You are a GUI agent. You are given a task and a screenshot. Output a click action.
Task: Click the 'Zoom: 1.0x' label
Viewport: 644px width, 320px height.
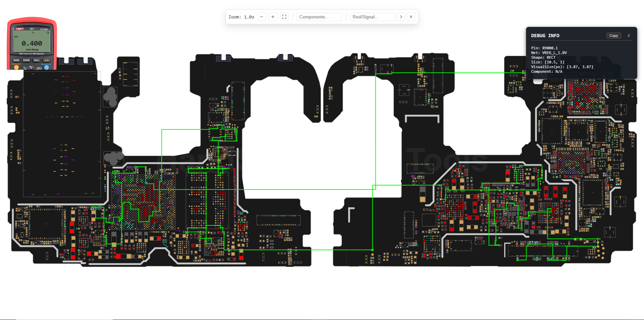point(241,17)
